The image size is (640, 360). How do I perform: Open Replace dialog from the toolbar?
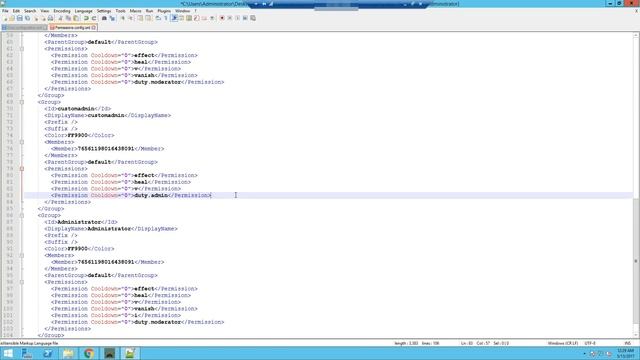(112, 18)
